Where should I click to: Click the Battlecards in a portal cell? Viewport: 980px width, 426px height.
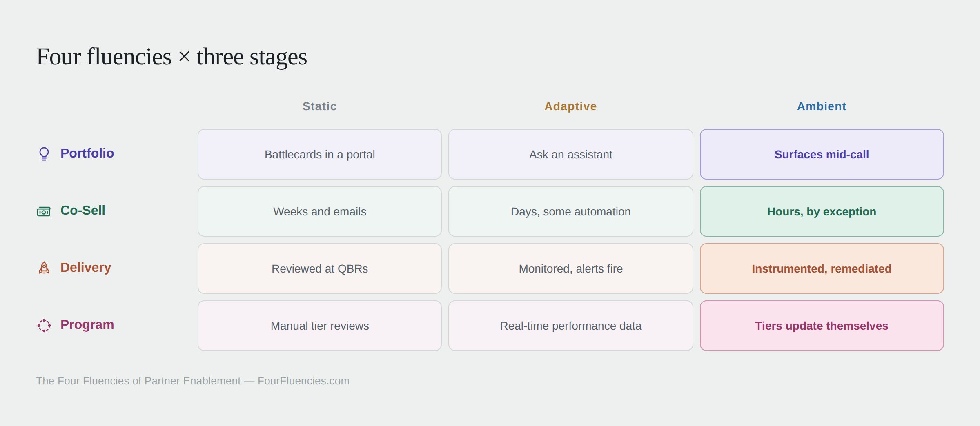(x=320, y=154)
